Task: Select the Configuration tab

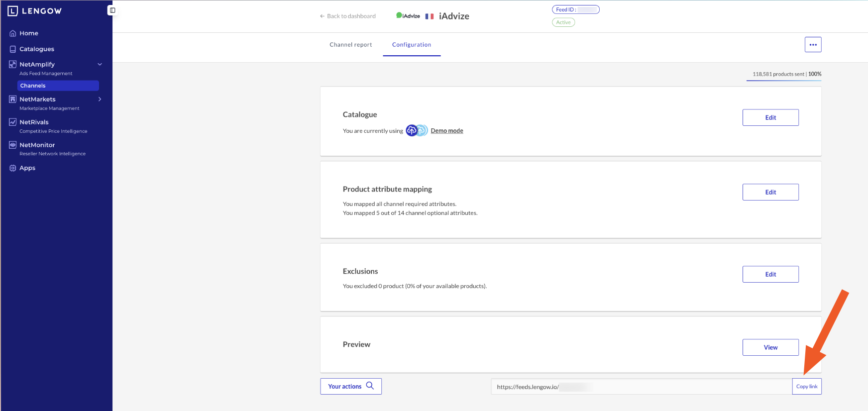Action: tap(412, 45)
